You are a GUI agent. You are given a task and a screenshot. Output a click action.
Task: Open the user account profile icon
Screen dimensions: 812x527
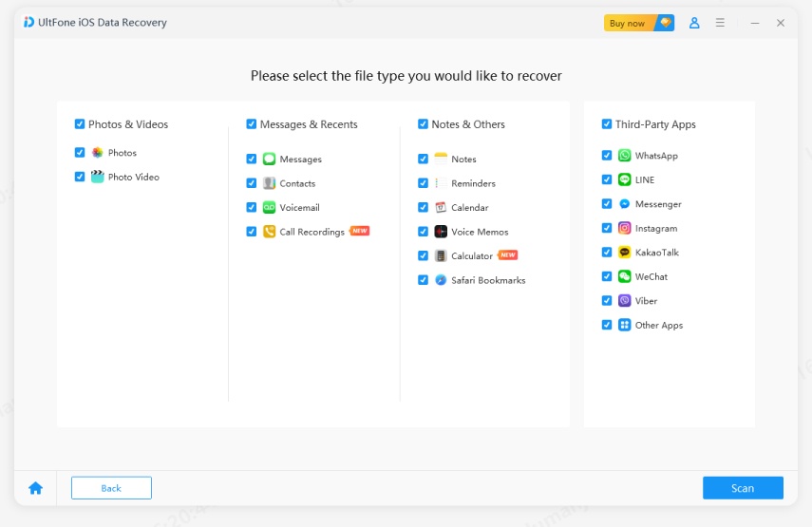(x=694, y=23)
